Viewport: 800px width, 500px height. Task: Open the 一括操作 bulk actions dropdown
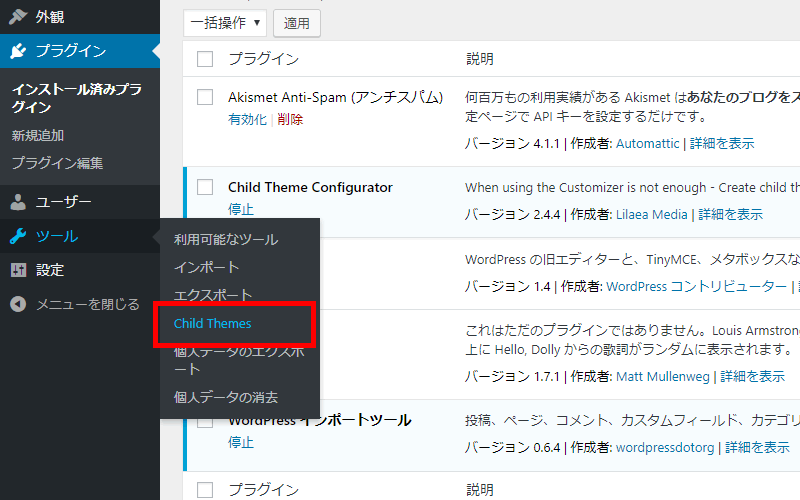[226, 22]
